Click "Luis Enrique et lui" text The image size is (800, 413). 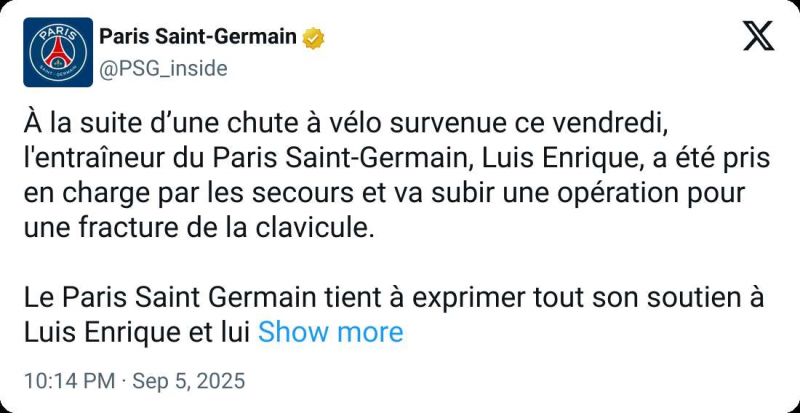(137, 332)
